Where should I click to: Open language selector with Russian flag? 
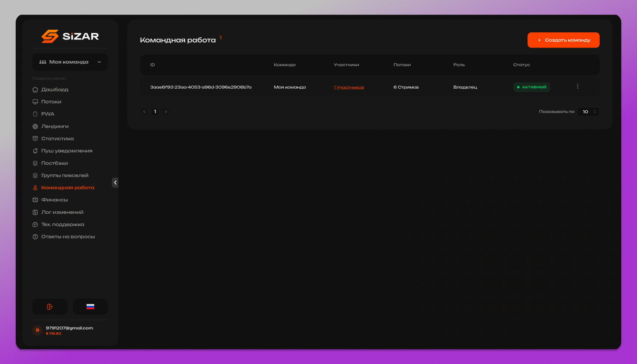[x=90, y=307]
